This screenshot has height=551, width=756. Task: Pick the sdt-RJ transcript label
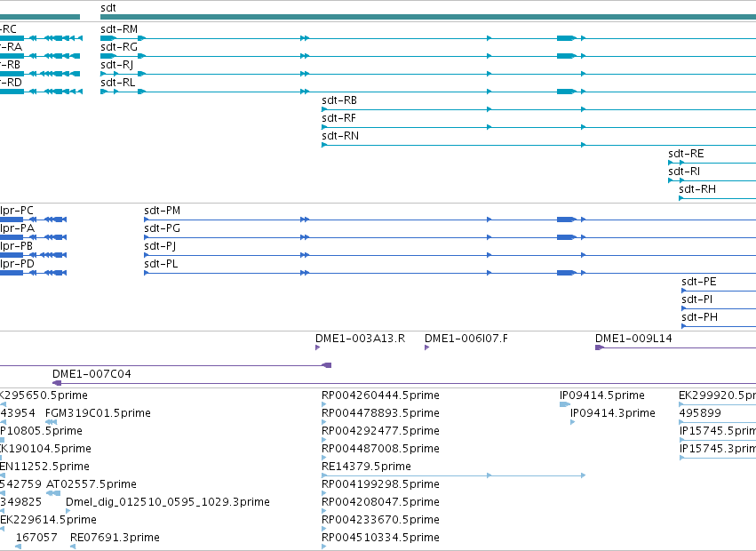pos(116,65)
